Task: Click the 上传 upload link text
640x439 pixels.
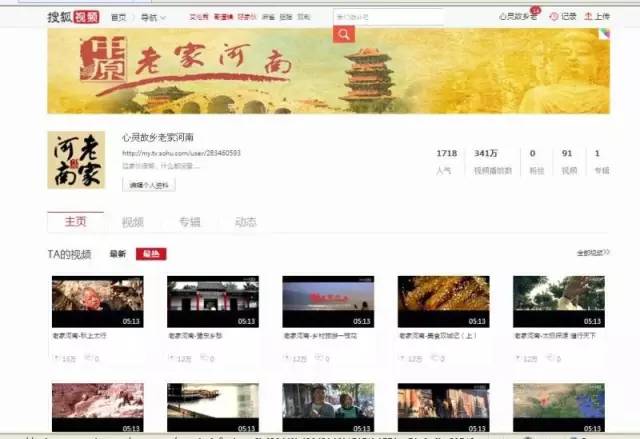Action: (x=602, y=16)
